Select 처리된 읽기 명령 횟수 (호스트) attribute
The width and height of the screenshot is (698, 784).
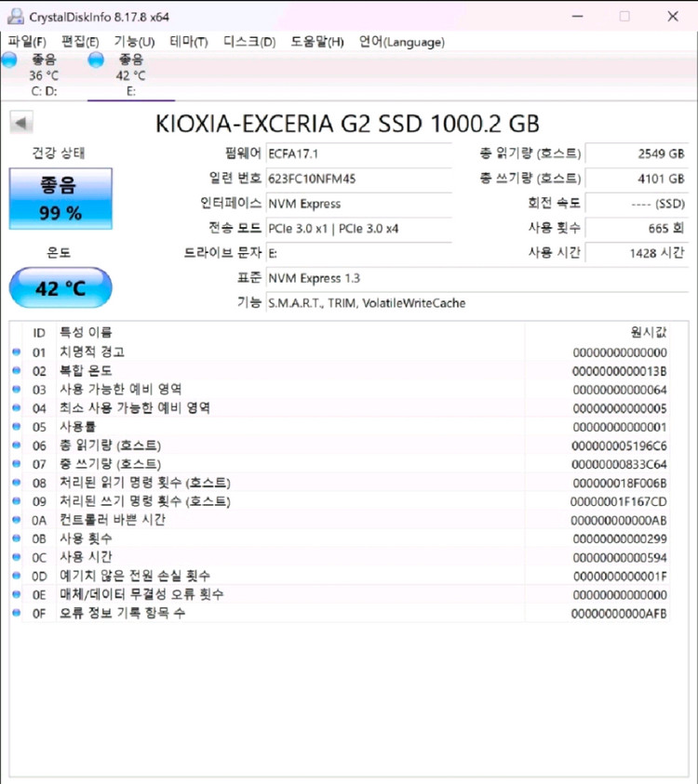145,483
